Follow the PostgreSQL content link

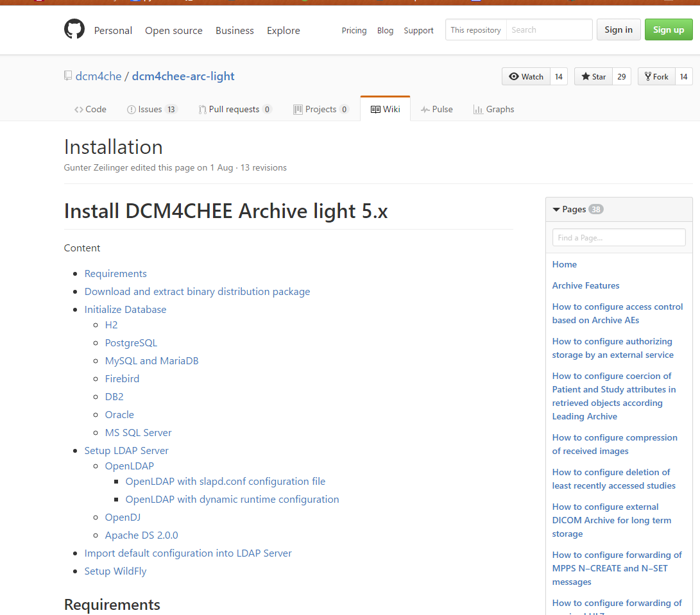coord(131,343)
